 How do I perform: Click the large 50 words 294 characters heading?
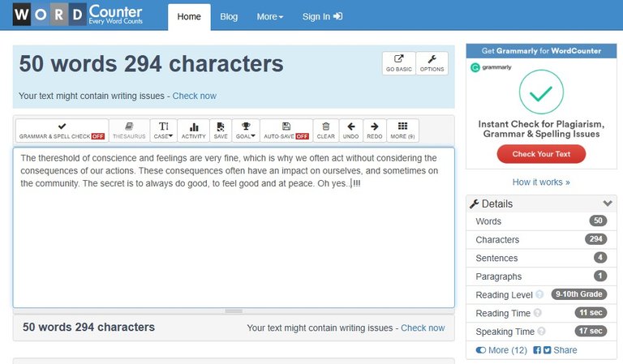tap(152, 64)
